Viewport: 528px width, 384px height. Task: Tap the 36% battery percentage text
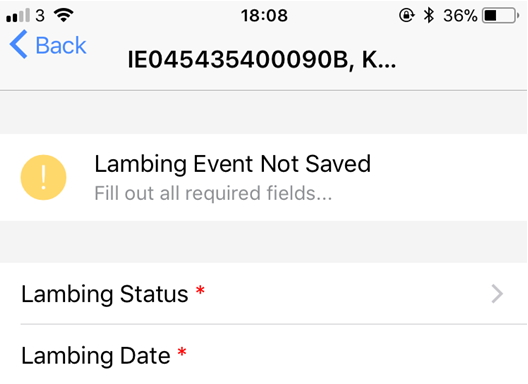(460, 15)
